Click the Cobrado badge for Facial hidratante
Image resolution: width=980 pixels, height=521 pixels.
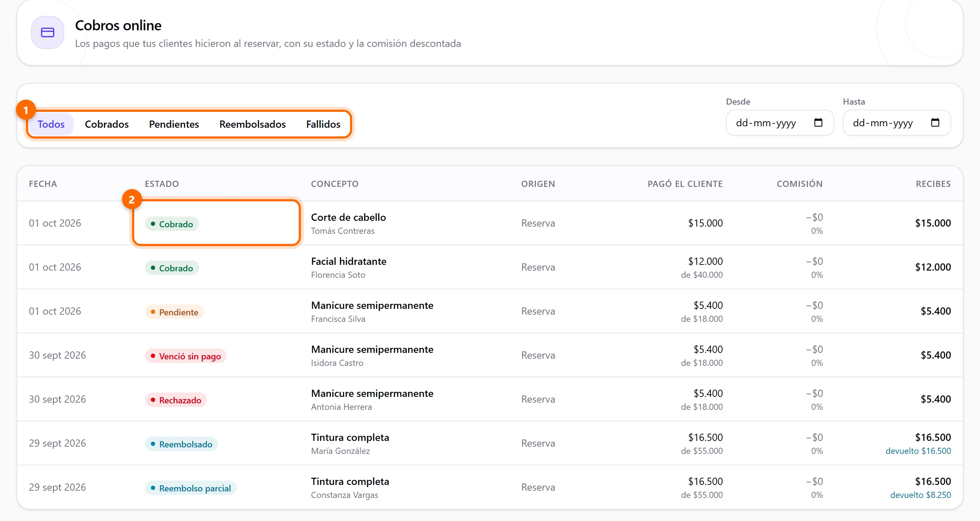point(172,268)
